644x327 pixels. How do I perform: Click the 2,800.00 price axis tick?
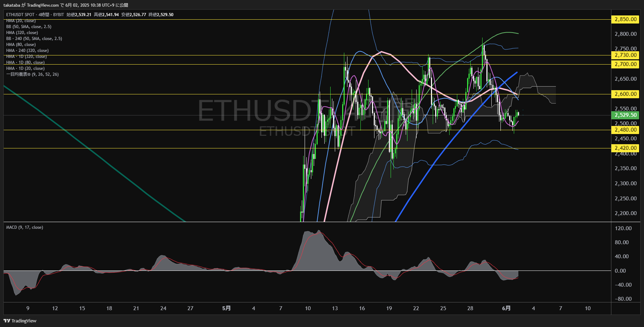[625, 34]
